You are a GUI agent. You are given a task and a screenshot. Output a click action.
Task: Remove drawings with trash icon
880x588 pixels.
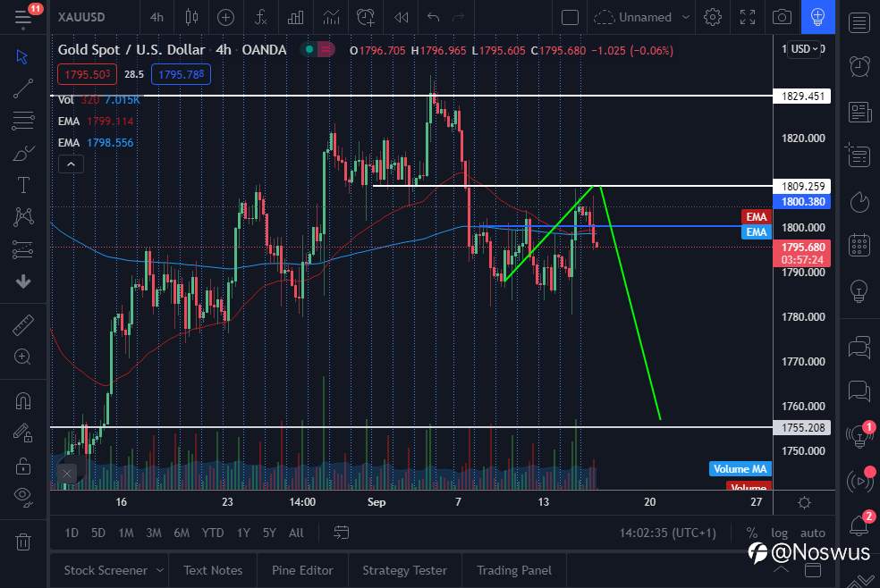pos(23,542)
